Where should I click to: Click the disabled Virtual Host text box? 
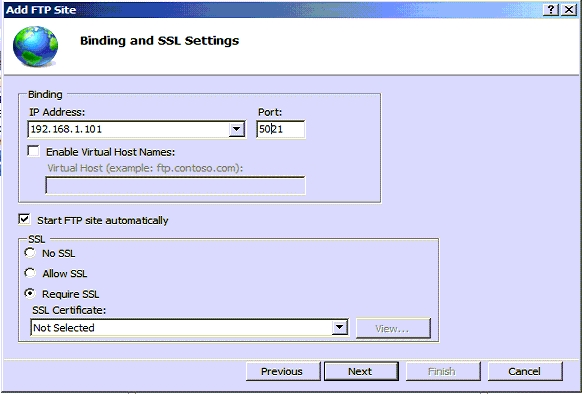coord(176,185)
